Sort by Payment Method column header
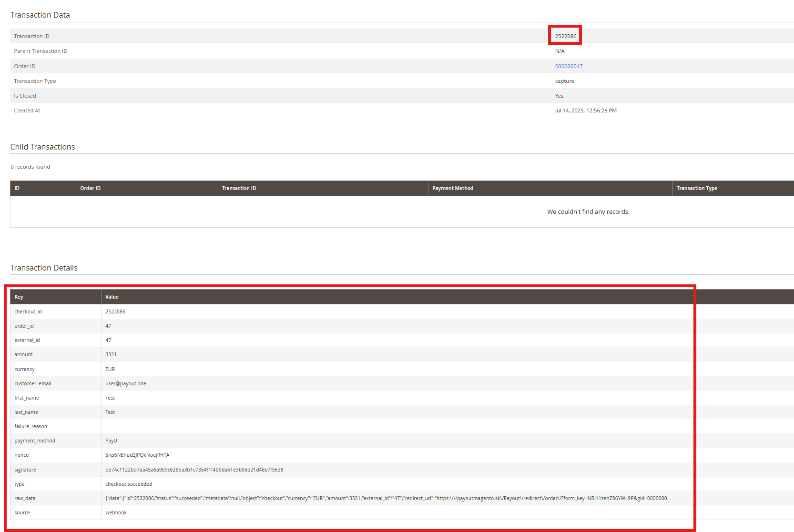Screen dimensions: 794x532 click(453, 188)
